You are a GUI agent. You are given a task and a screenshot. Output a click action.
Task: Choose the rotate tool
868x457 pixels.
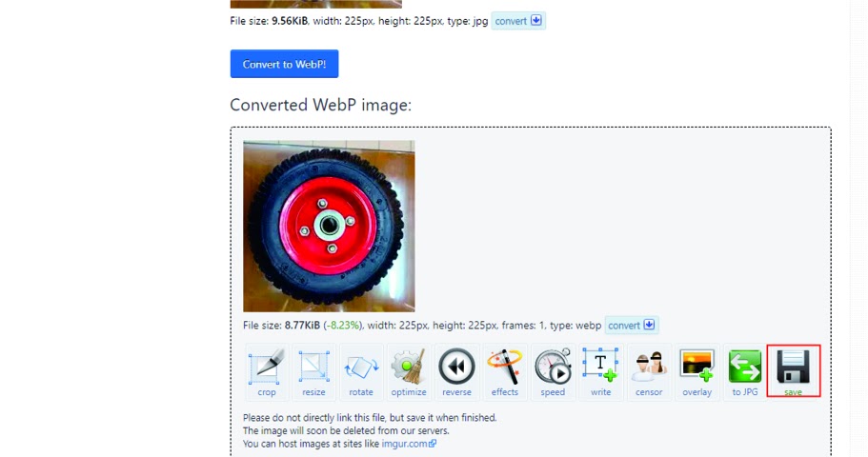(x=361, y=372)
